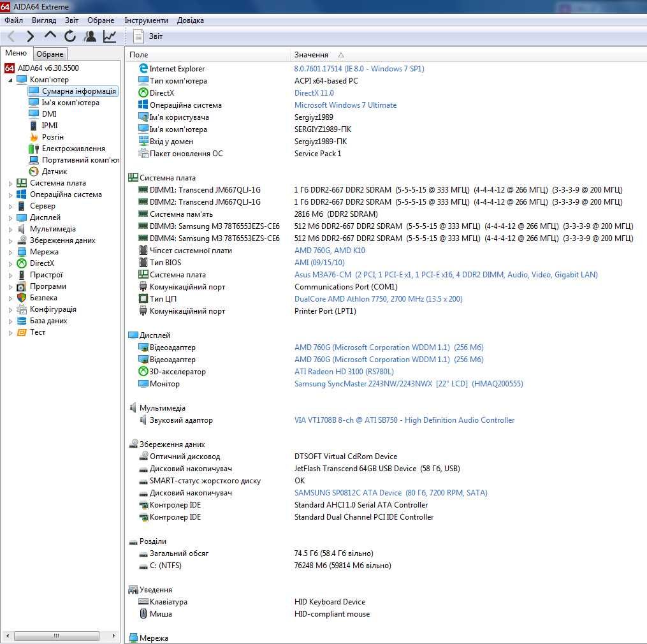The image size is (647, 644).
Task: Refresh the page with the Refresh icon
Action: point(69,36)
